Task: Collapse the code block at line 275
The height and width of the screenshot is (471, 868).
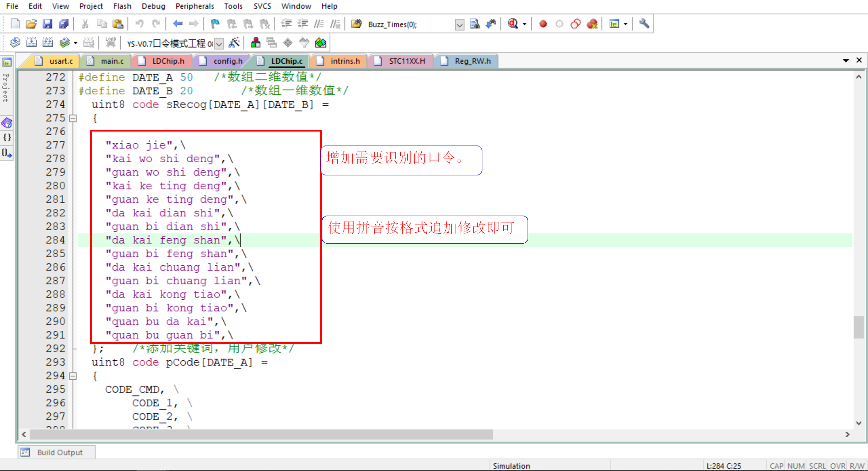Action: pyautogui.click(x=73, y=118)
